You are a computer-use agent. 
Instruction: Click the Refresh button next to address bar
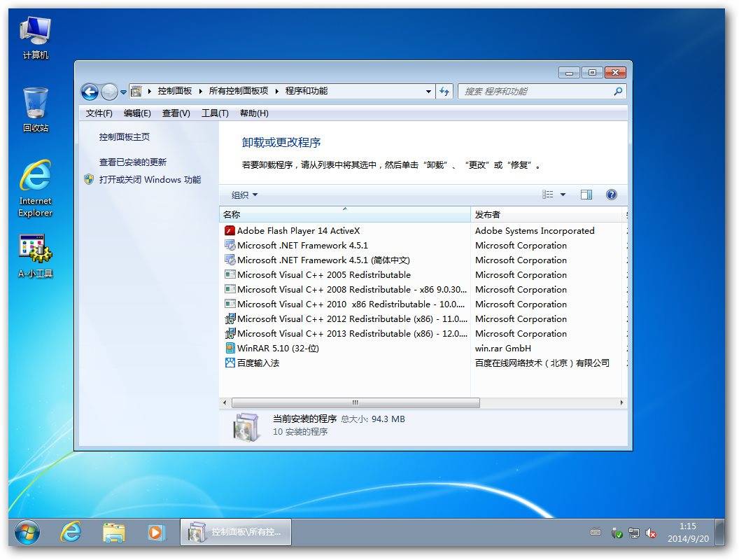pos(444,92)
